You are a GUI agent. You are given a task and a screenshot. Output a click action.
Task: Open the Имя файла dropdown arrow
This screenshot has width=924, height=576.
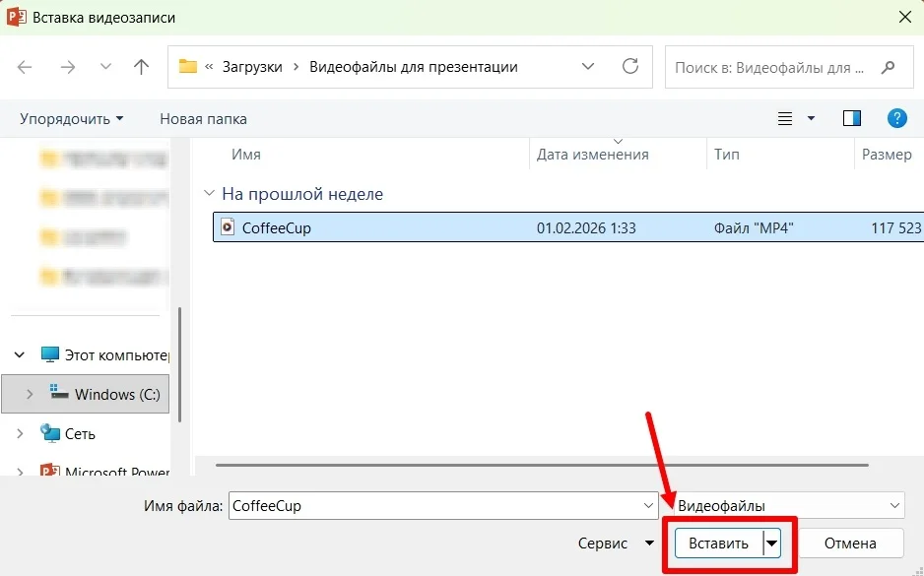pyautogui.click(x=648, y=505)
